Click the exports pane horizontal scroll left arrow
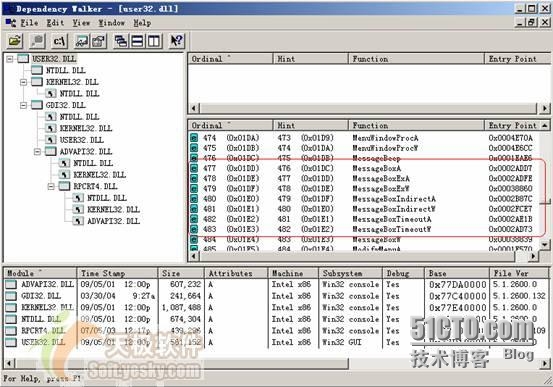Viewport: 553px width, 387px height. click(194, 256)
